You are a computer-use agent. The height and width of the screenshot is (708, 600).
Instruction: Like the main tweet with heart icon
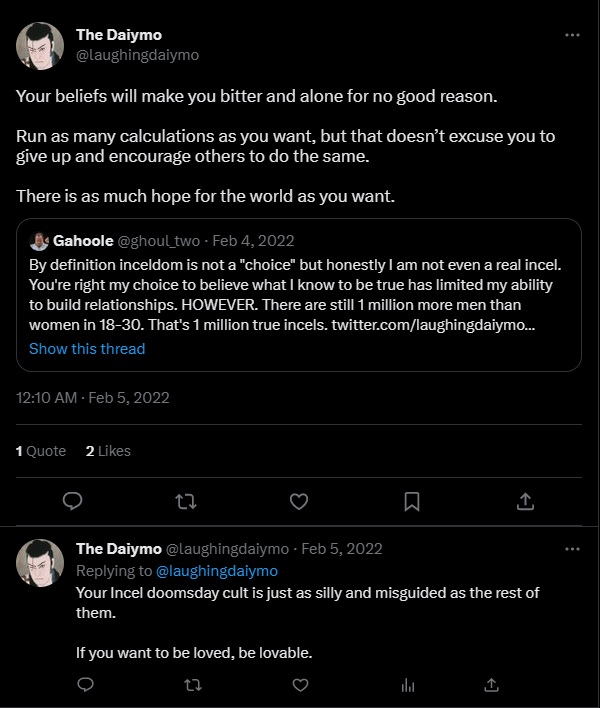click(x=298, y=500)
